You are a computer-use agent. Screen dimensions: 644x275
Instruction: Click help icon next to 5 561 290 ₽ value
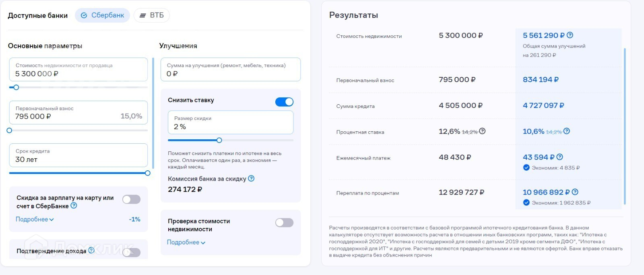[570, 35]
